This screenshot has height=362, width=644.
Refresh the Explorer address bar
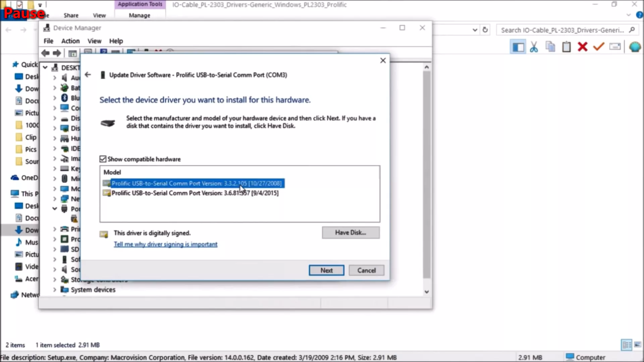click(x=485, y=30)
